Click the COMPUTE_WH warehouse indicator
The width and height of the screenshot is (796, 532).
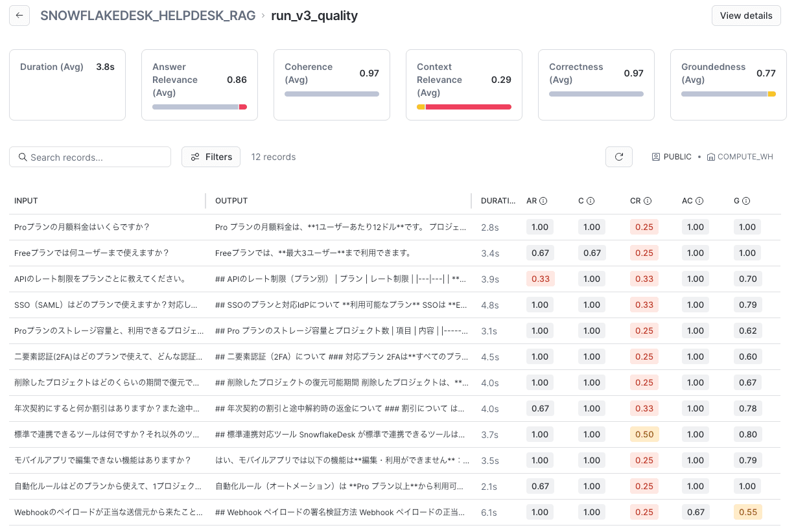point(740,157)
